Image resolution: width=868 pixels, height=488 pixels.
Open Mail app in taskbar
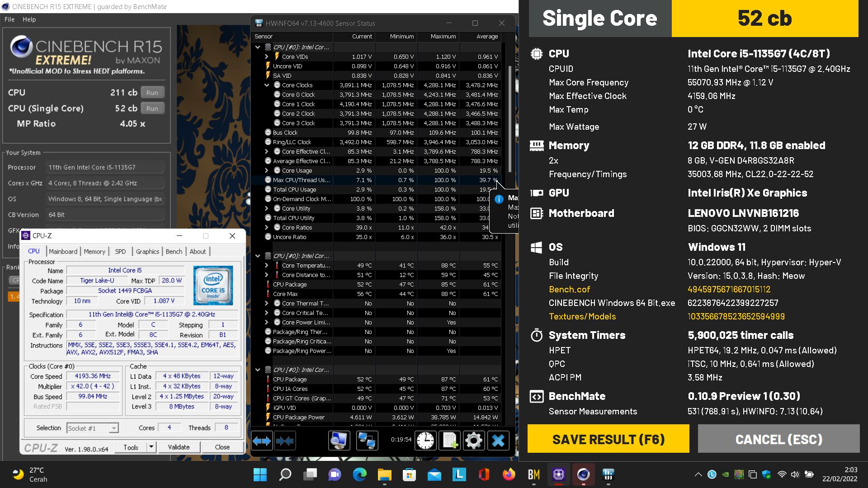[434, 474]
